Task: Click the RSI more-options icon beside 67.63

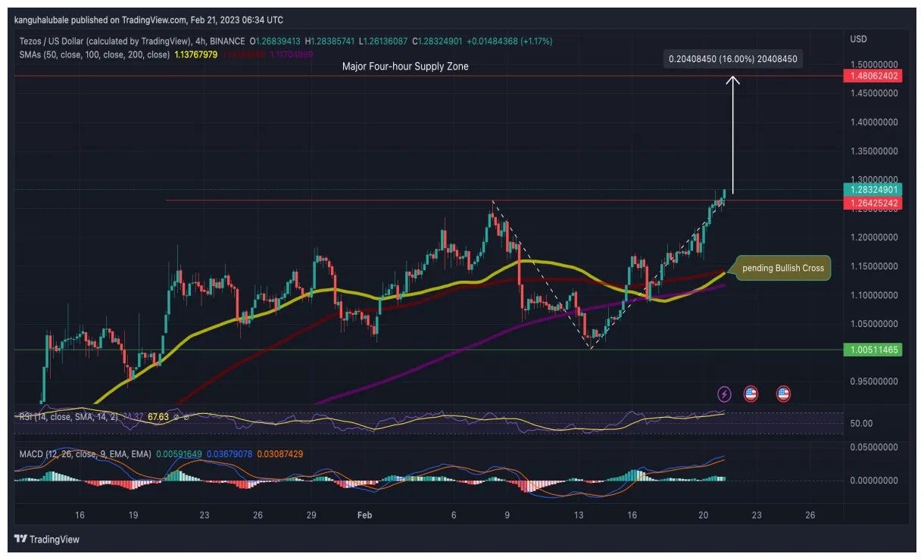Action: tap(186, 417)
